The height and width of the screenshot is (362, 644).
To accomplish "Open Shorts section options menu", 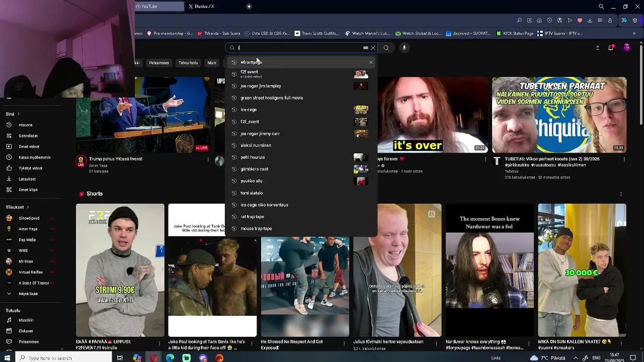I will click(621, 194).
